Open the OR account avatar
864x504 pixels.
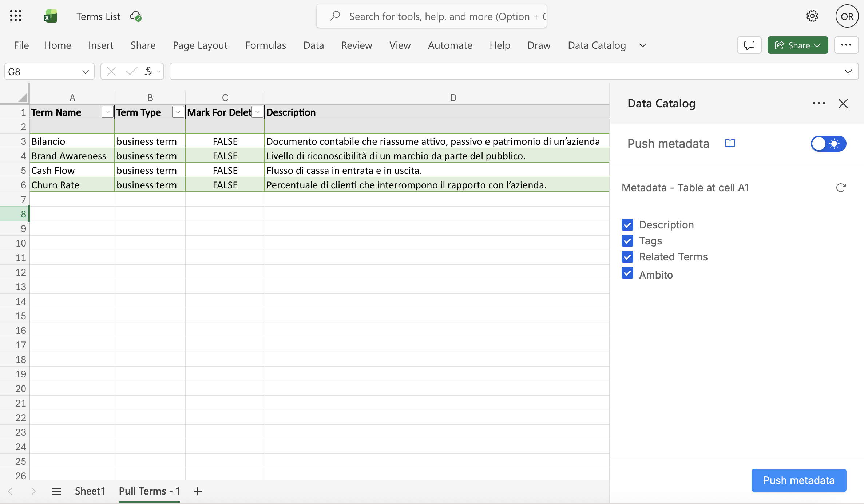tap(847, 16)
